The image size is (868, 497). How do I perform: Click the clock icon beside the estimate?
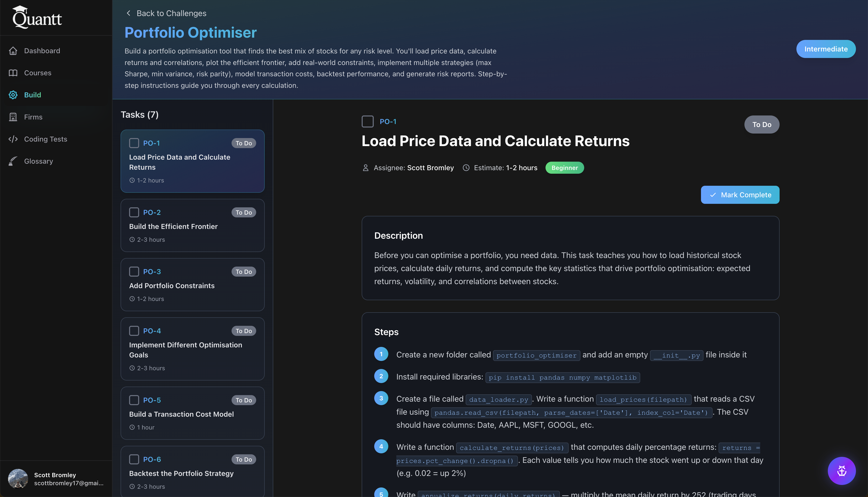tap(466, 168)
